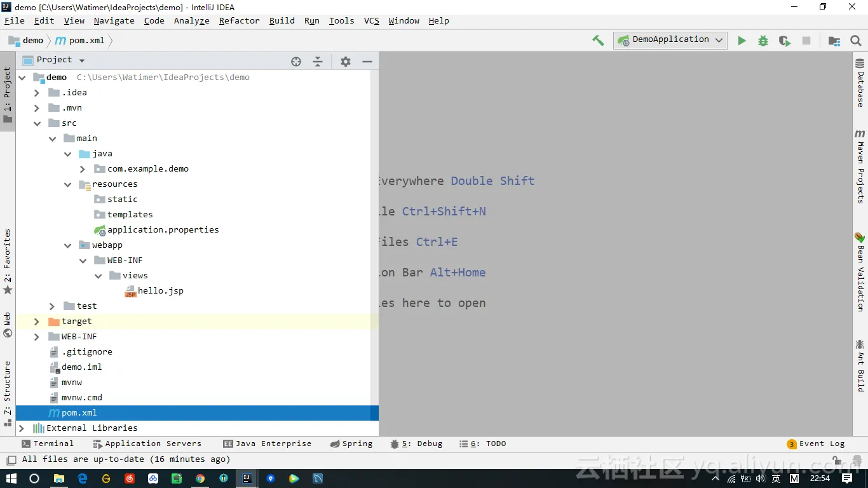This screenshot has height=488, width=868.
Task: Collapse the webapp folder
Action: coord(67,245)
